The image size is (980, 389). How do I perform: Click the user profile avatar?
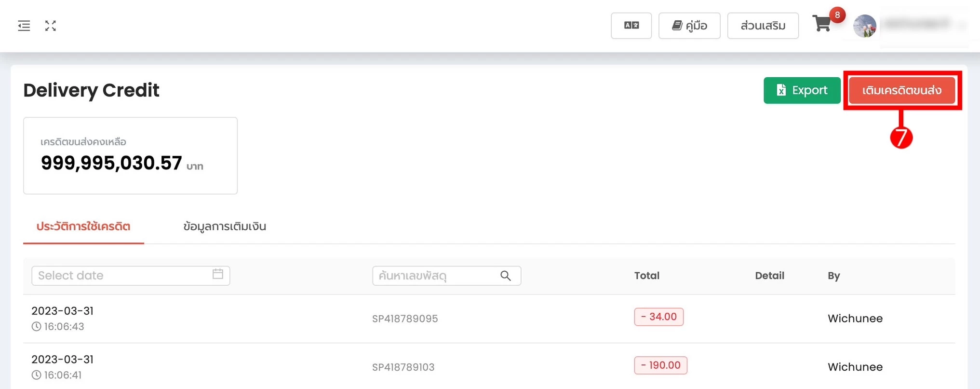pyautogui.click(x=864, y=26)
